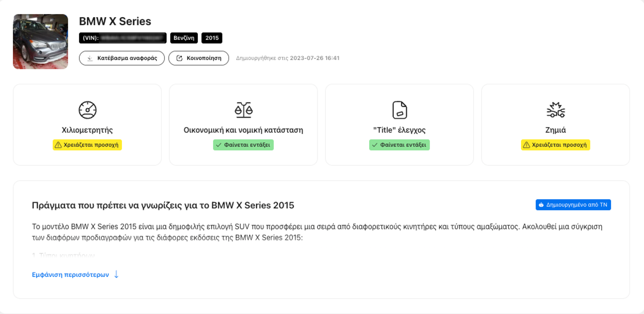Click warning triangle in Χιλιομετρητής badge
644x314 pixels.
pyautogui.click(x=58, y=145)
